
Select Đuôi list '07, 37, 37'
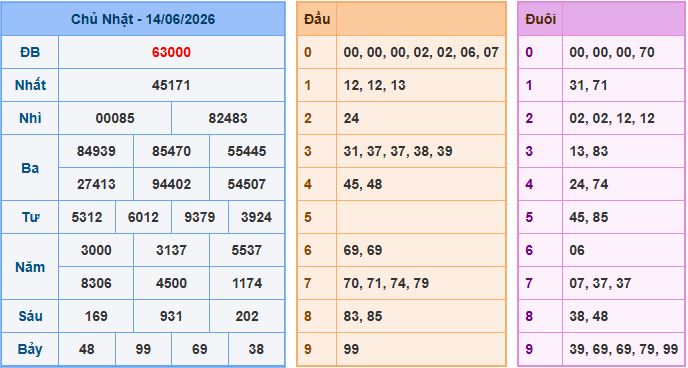click(x=600, y=283)
